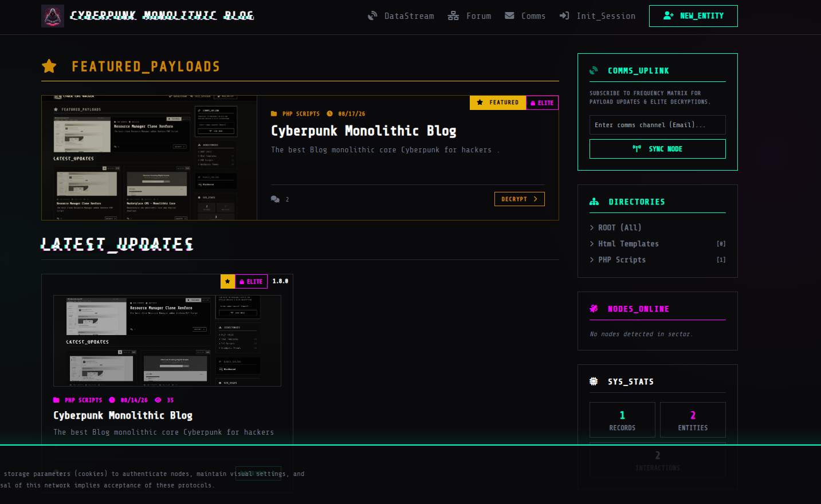Open the latest update card thumbnail
The height and width of the screenshot is (504, 821).
coord(167,341)
